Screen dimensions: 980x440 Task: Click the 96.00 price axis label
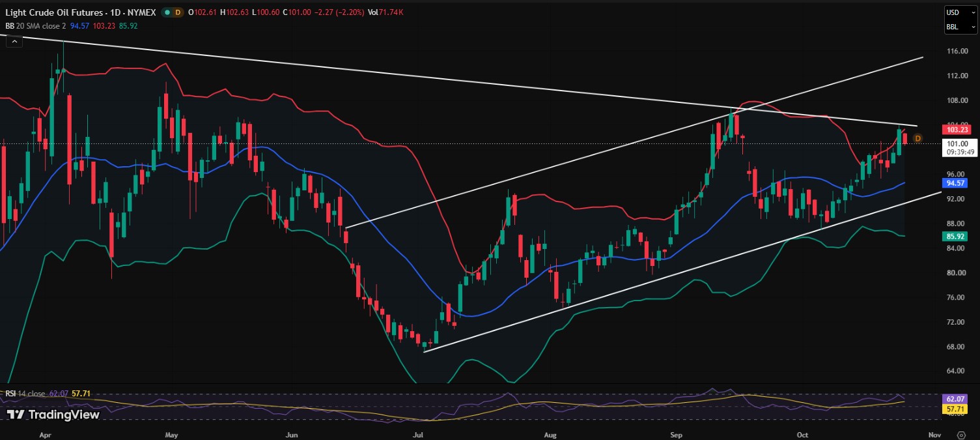coord(957,174)
